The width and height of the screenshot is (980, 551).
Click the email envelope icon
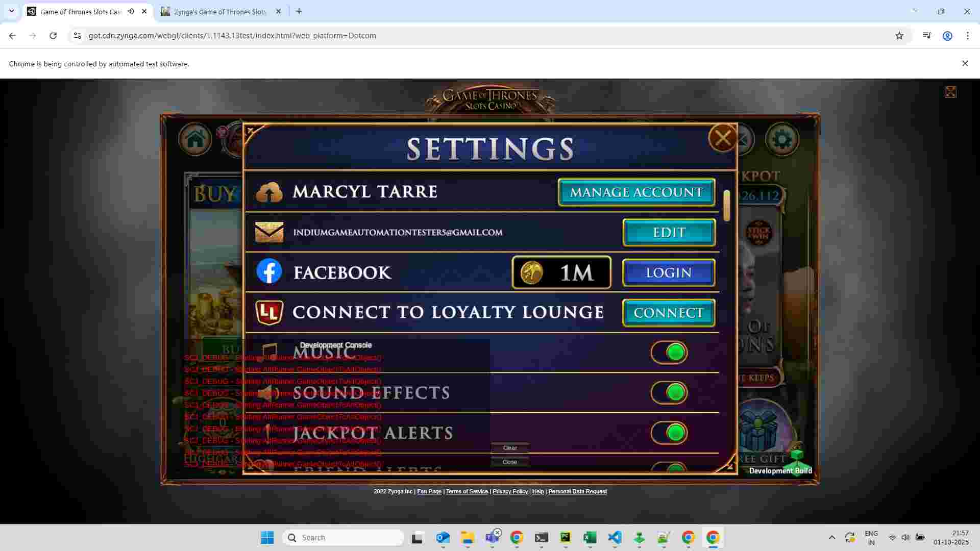pyautogui.click(x=269, y=232)
